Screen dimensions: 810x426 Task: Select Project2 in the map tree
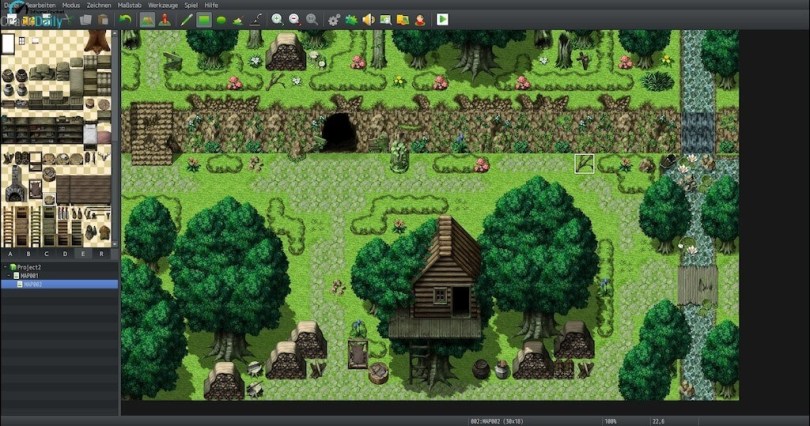(x=29, y=267)
